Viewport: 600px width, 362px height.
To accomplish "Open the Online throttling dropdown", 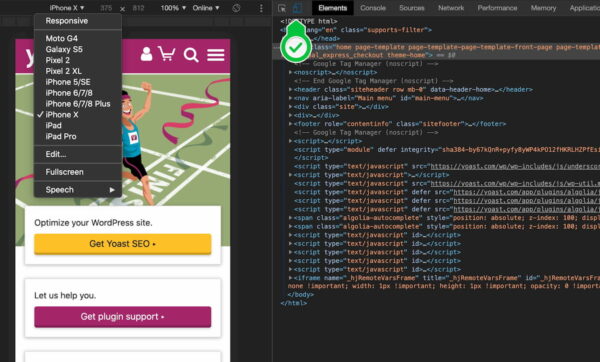I will pyautogui.click(x=206, y=8).
